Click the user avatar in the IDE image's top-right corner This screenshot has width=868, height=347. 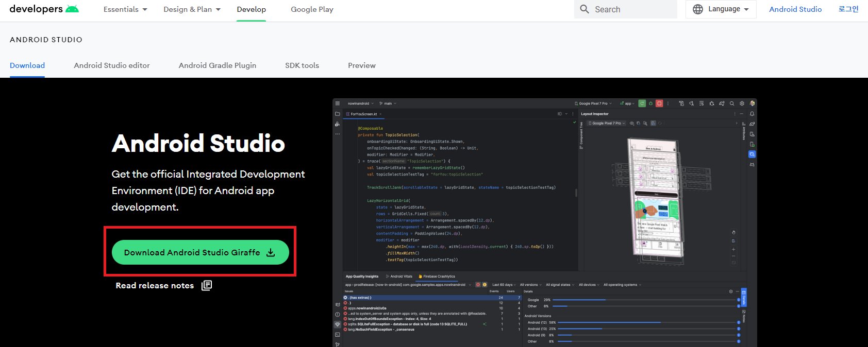click(753, 103)
